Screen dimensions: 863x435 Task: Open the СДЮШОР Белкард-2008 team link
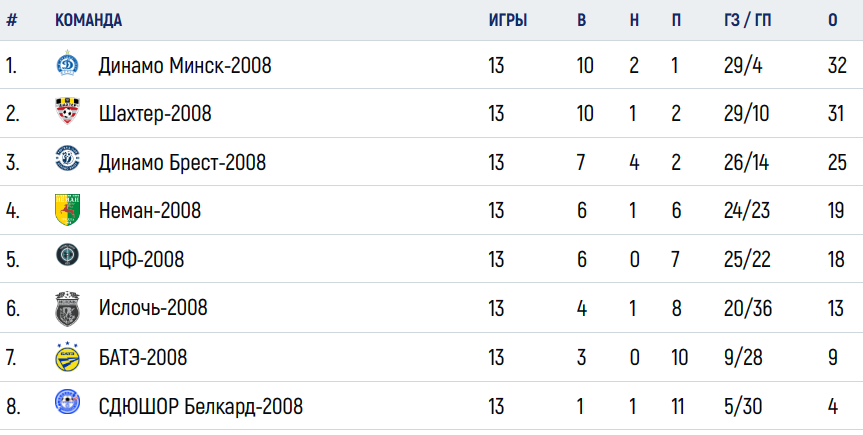click(x=201, y=406)
